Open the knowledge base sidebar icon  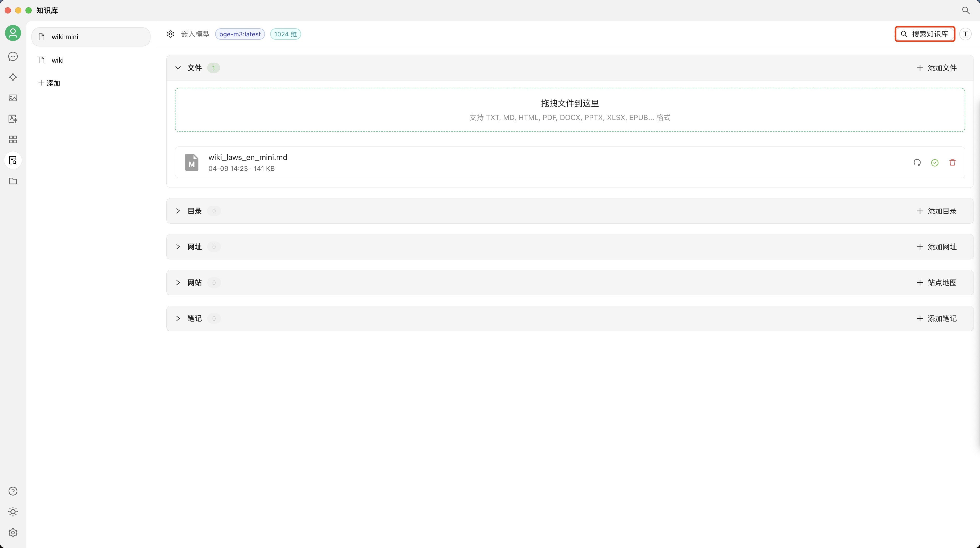[13, 160]
